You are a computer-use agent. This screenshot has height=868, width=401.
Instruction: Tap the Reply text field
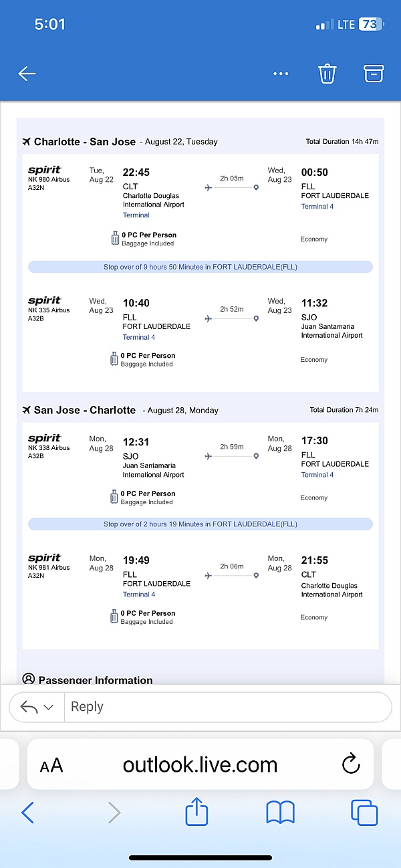coord(227,707)
